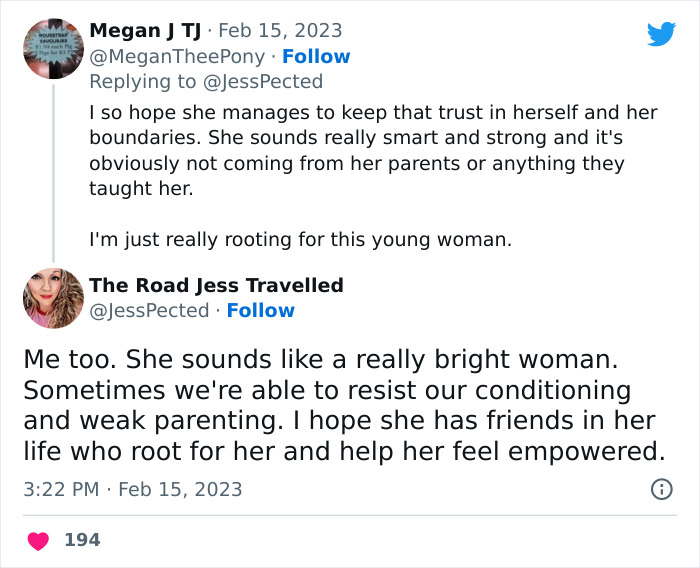Click the @JessPected handle under Jess's name
The height and width of the screenshot is (568, 700).
[150, 311]
